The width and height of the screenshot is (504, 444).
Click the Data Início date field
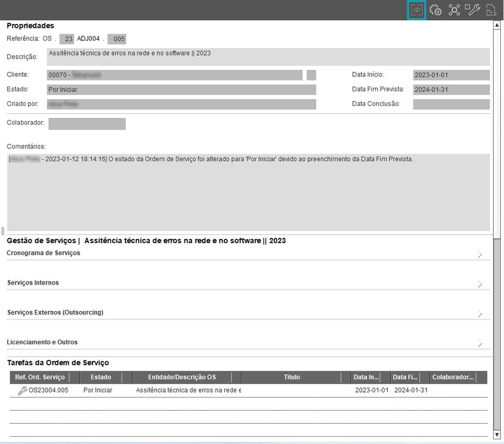[x=451, y=75]
